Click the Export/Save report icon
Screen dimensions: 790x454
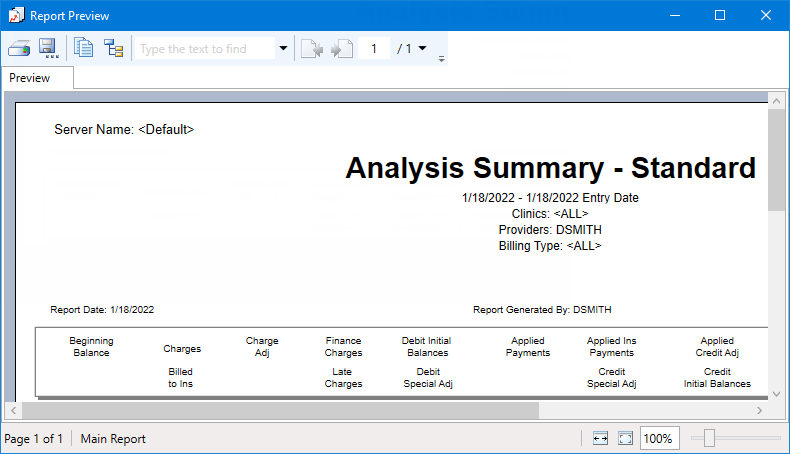point(47,48)
